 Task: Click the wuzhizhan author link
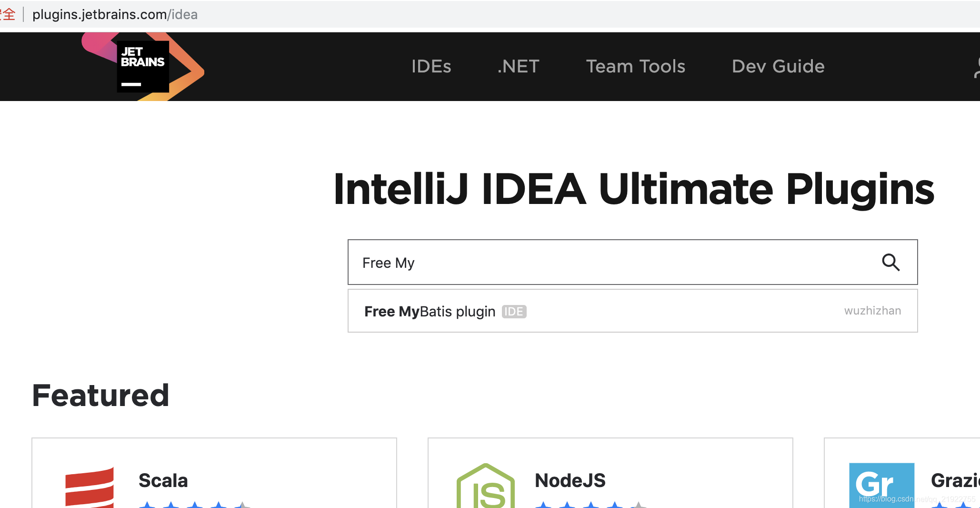pos(873,311)
